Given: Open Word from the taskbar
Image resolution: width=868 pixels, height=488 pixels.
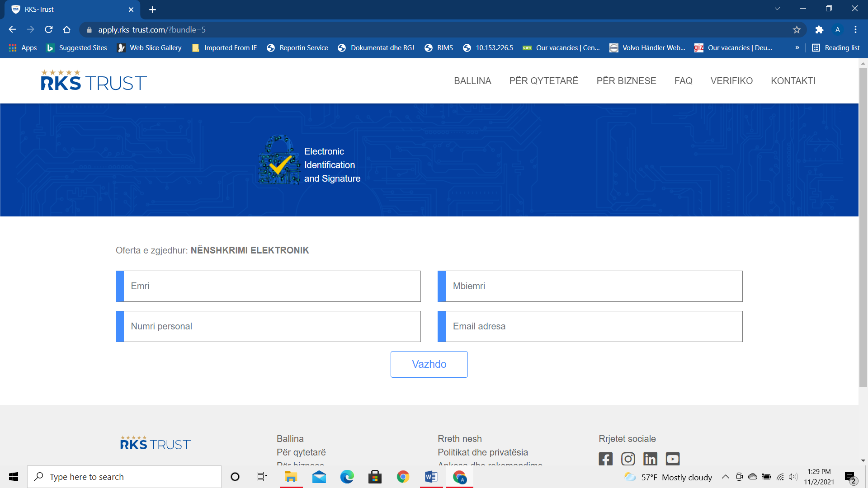Looking at the screenshot, I should point(431,477).
